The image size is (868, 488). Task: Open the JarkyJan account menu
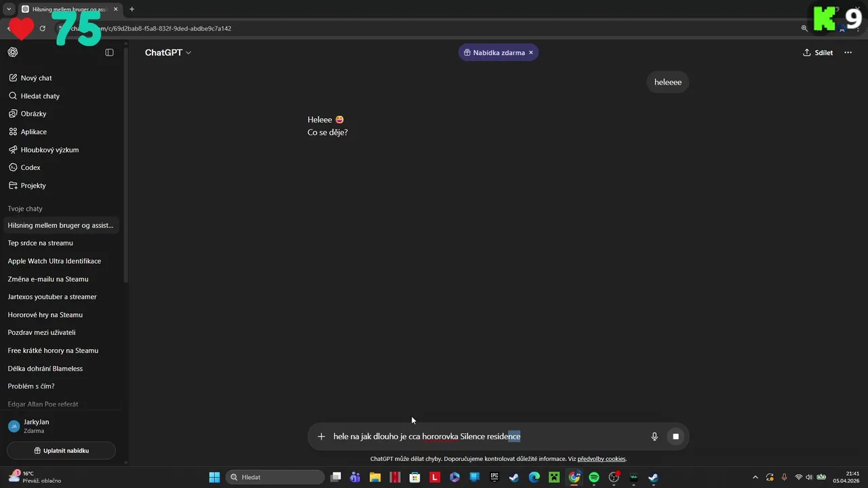pos(61,426)
